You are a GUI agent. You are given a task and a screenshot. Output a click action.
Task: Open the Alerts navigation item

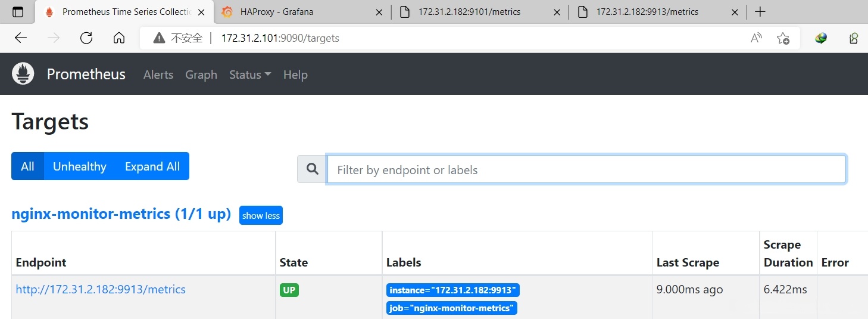point(158,75)
